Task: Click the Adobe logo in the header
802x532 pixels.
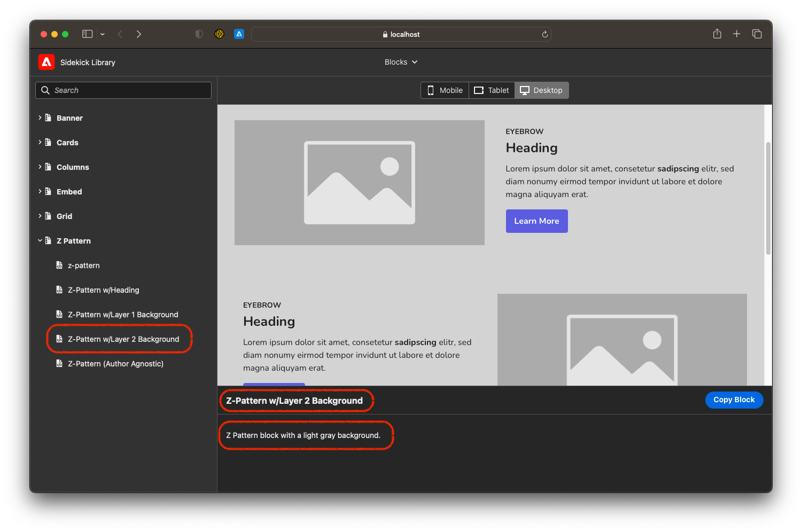Action: (x=46, y=62)
